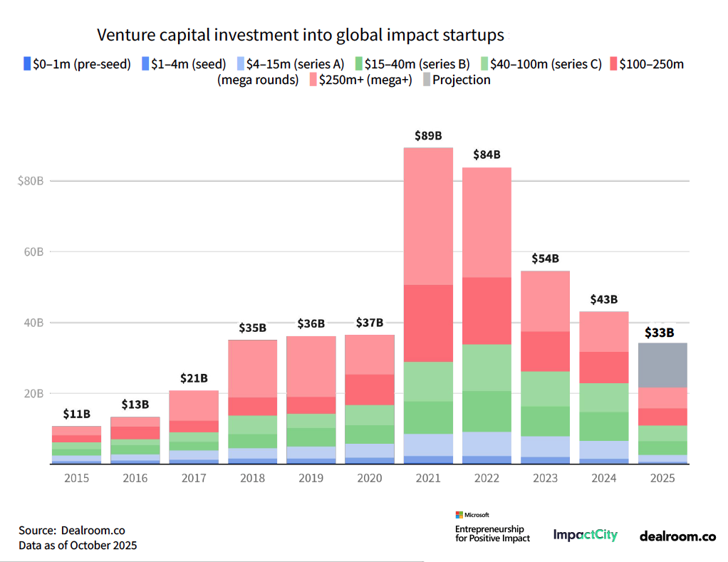
Task: Click the gray projection segment on 2025 bar
Action: click(x=662, y=363)
